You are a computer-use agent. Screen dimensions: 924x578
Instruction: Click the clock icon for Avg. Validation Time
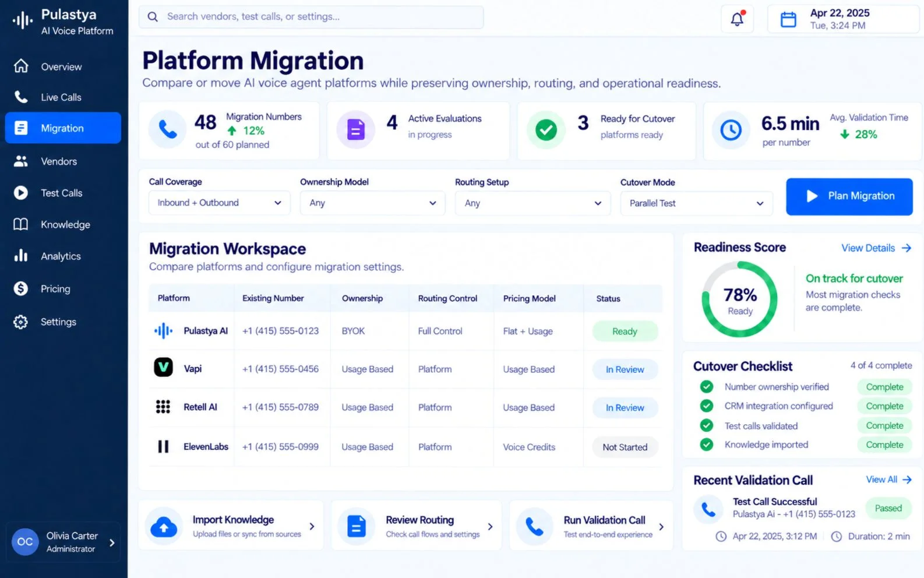pos(731,129)
